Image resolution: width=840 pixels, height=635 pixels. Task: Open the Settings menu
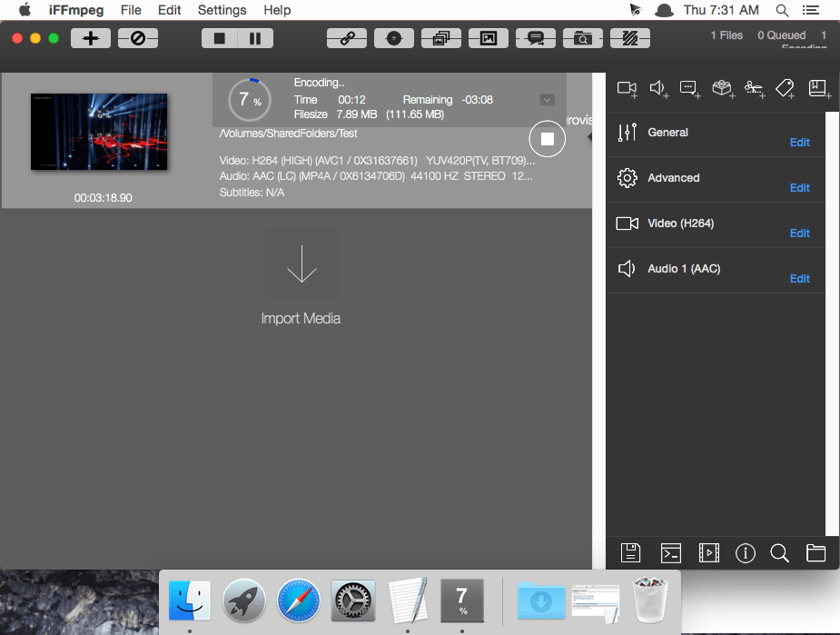222,10
